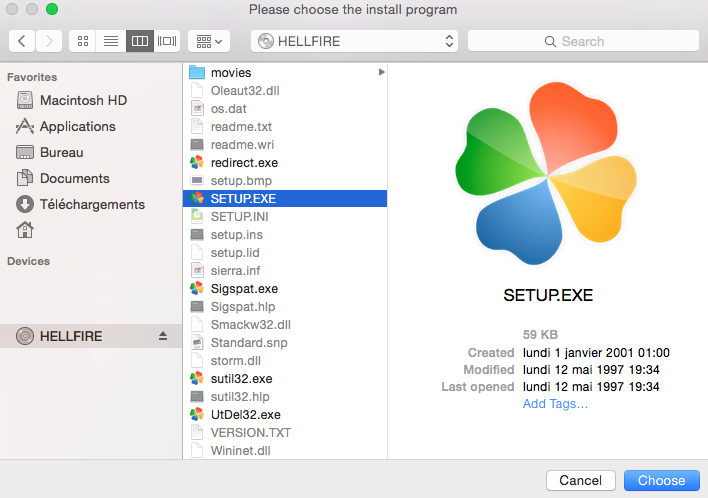Switch to list view
708x498 pixels.
[x=111, y=42]
